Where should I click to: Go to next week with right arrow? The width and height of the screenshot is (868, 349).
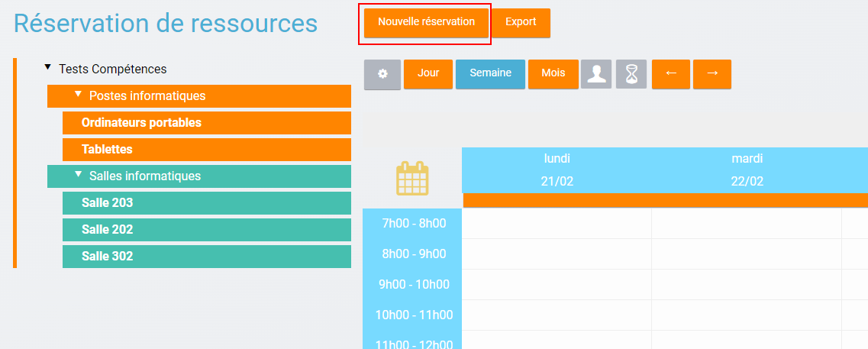[712, 74]
